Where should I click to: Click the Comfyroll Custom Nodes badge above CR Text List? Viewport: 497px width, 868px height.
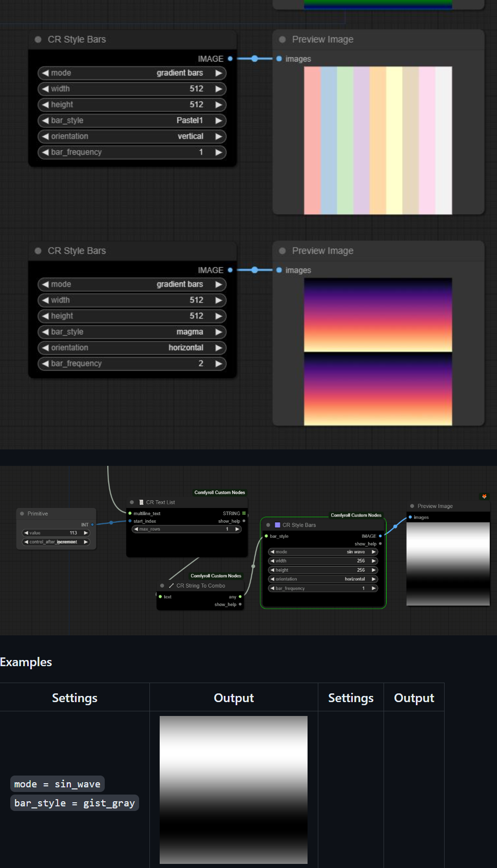(x=219, y=493)
